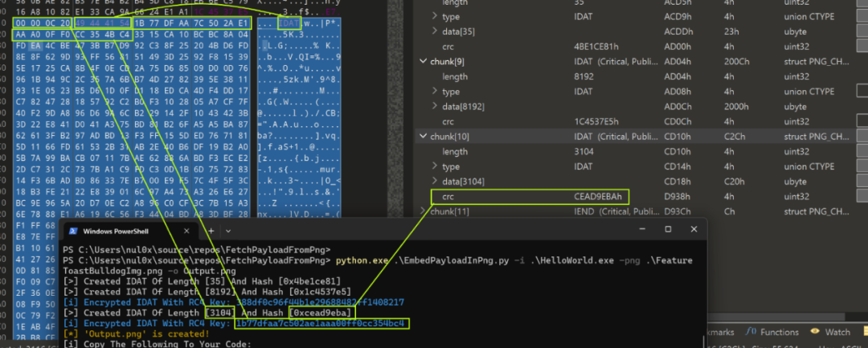Viewport: 868px width, 348px height.
Task: Close the Windows PowerShell window
Action: click(693, 229)
